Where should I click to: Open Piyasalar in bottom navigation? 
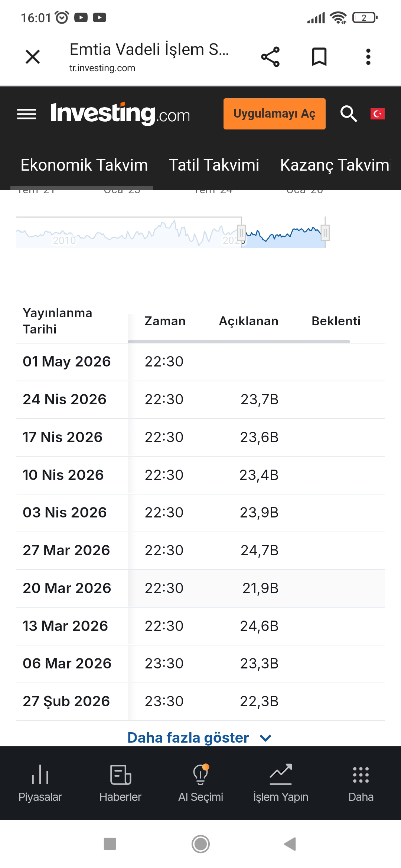[40, 783]
